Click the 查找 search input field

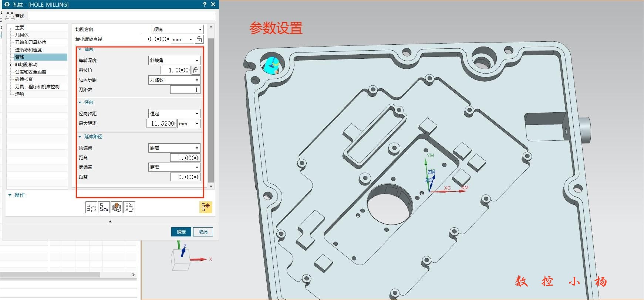[121, 16]
